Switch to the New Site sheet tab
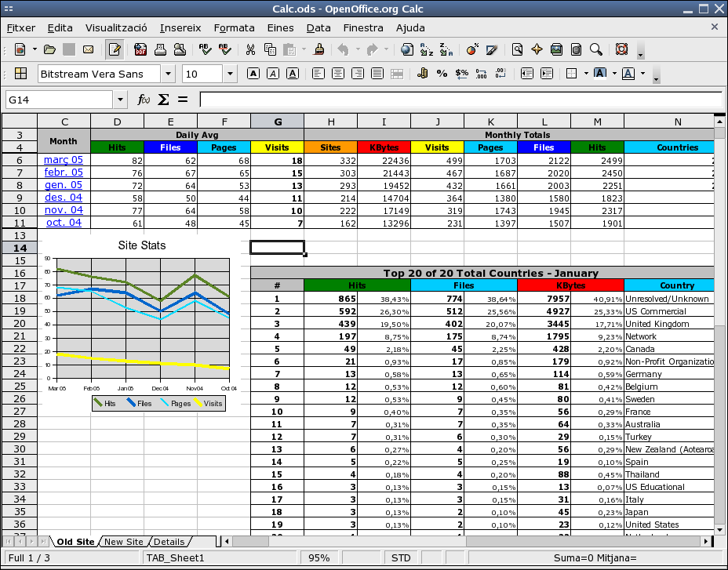 [123, 542]
